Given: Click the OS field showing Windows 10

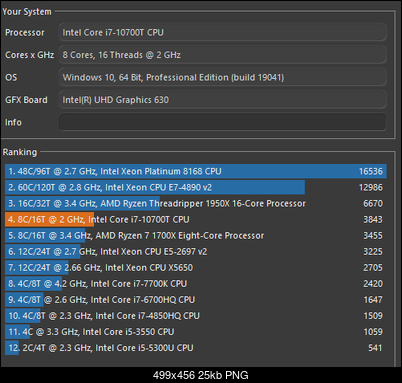Looking at the screenshot, I should (223, 77).
